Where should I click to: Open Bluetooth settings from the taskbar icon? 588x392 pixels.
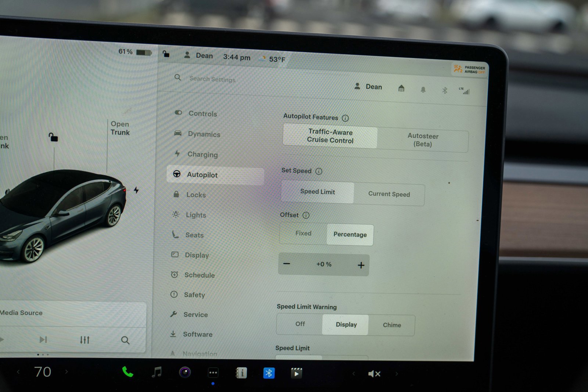tap(269, 373)
